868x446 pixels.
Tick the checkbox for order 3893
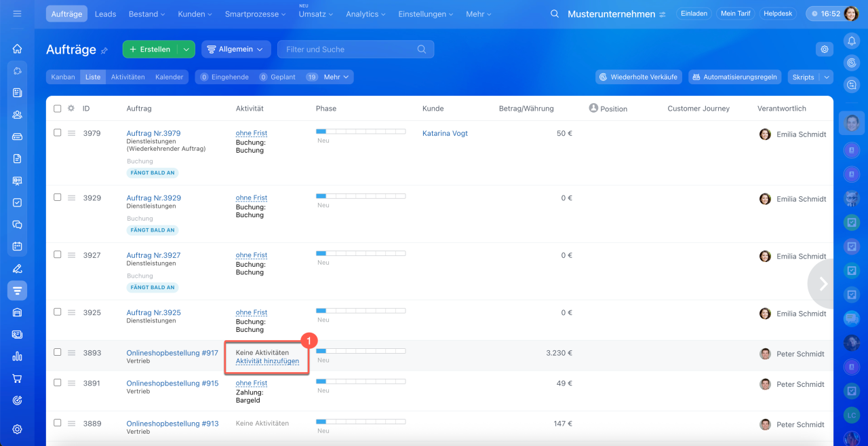pyautogui.click(x=58, y=352)
